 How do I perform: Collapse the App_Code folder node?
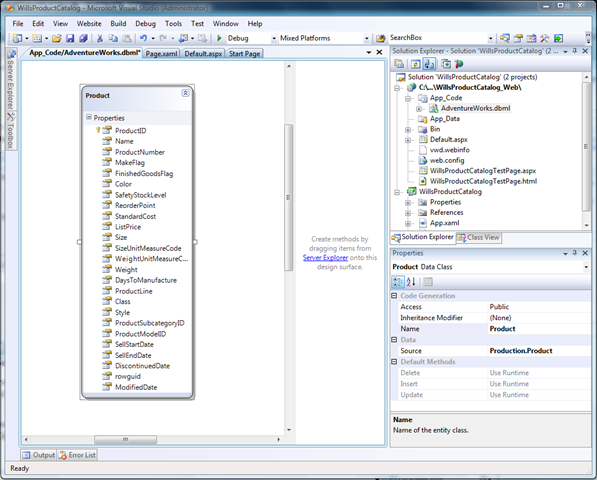408,98
